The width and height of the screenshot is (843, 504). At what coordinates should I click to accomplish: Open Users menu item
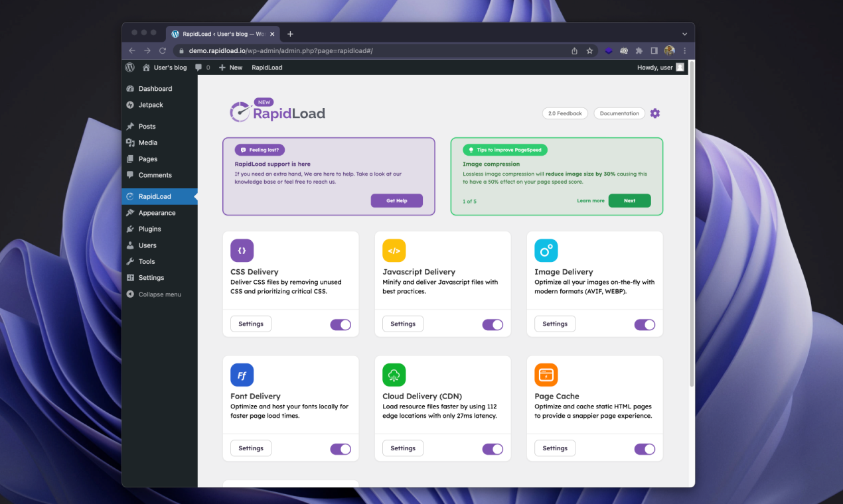point(159,245)
